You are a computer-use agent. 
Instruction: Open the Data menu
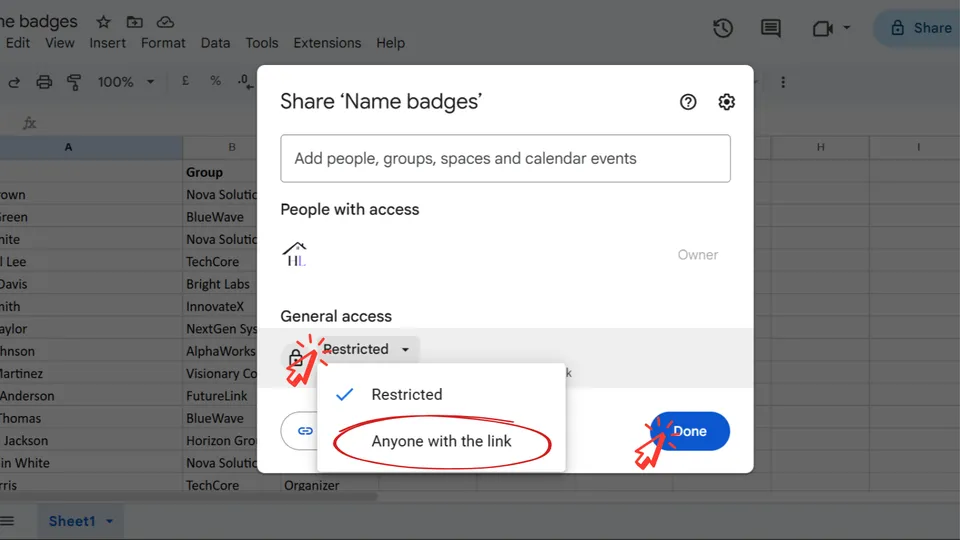tap(216, 43)
